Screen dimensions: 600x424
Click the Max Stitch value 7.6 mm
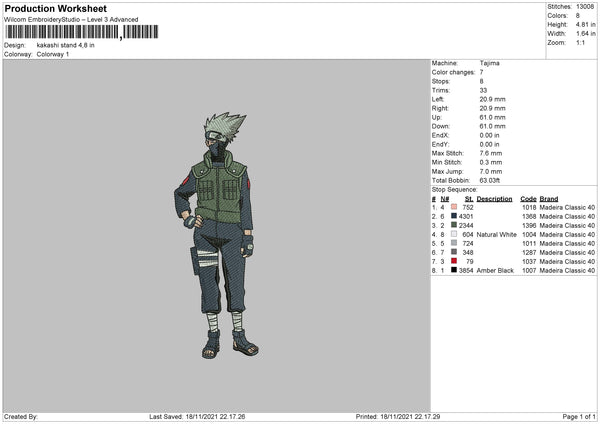point(491,153)
